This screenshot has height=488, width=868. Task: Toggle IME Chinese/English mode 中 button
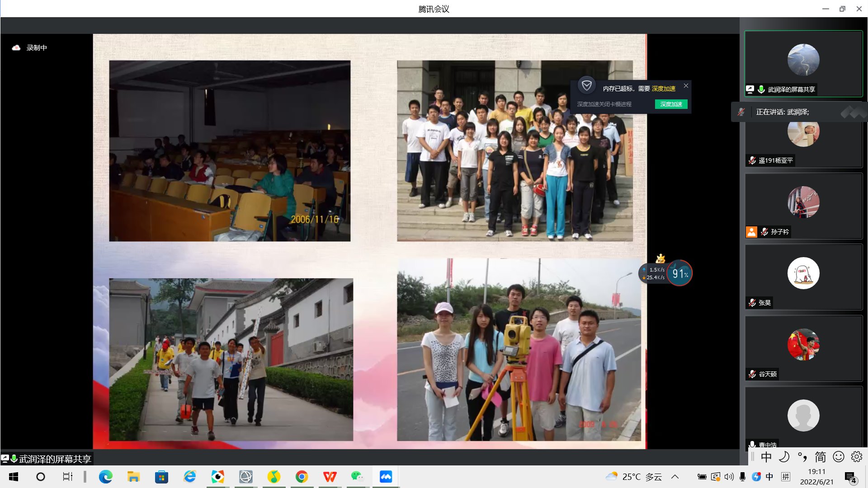[x=766, y=457]
